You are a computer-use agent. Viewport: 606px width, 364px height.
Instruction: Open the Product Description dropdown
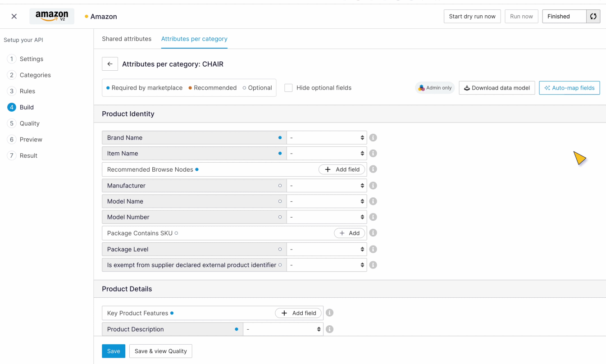click(283, 329)
